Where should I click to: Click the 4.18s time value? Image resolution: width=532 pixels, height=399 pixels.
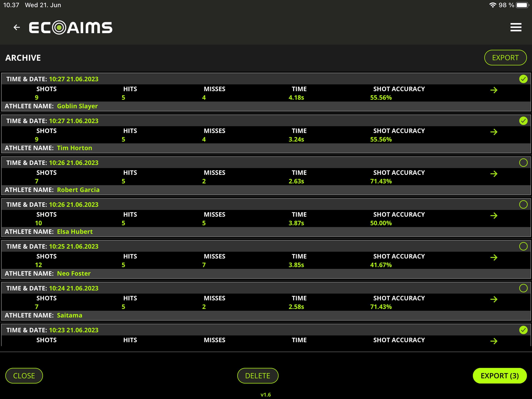pos(296,98)
